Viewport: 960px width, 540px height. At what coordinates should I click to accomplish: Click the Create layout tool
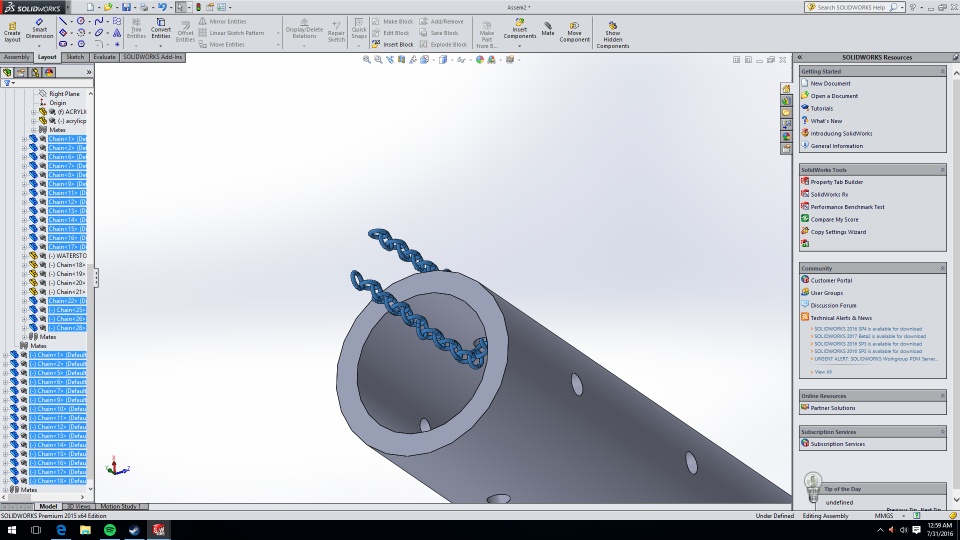12,31
